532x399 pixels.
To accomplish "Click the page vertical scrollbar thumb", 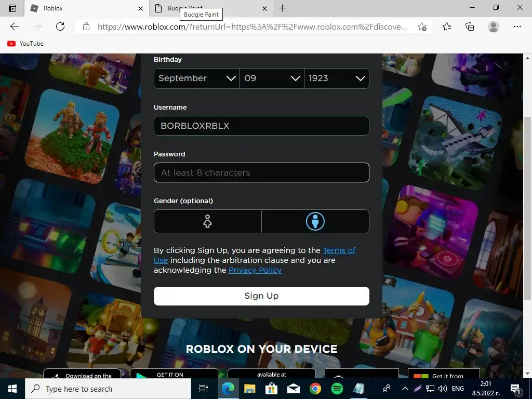I will (x=527, y=208).
